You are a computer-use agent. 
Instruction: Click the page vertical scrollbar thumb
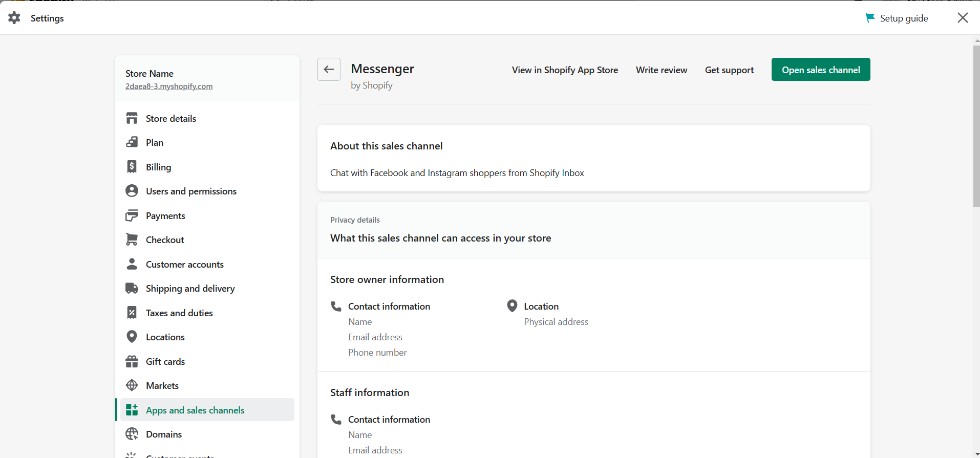(976, 126)
